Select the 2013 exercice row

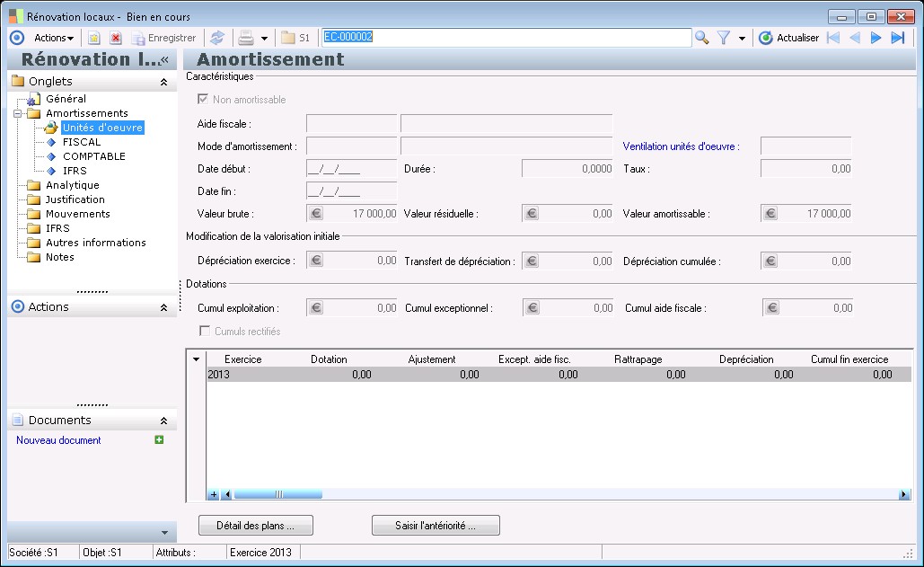(x=558, y=375)
